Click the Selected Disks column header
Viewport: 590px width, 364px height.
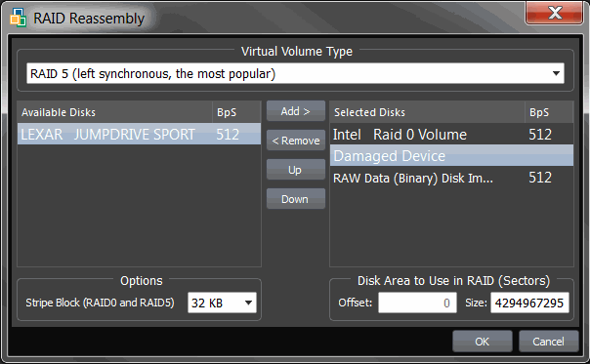(428, 112)
